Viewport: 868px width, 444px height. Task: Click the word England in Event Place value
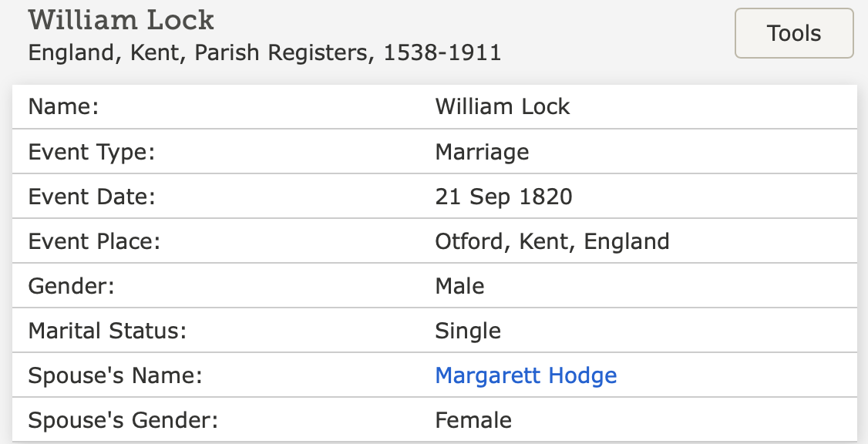pyautogui.click(x=626, y=241)
